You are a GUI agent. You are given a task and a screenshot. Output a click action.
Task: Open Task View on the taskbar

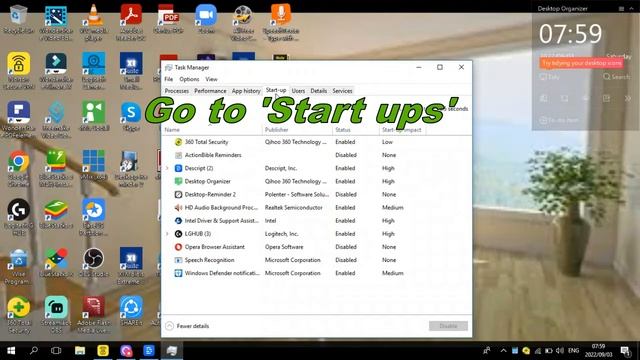56,351
